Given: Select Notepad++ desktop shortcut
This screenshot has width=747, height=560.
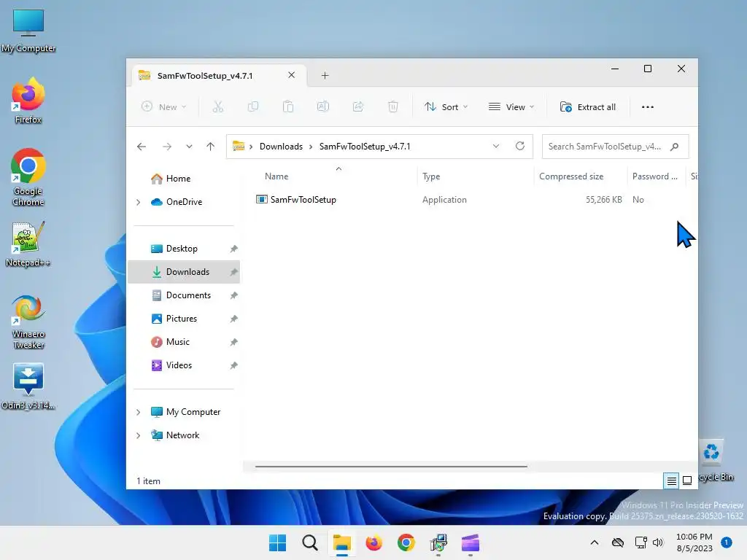Looking at the screenshot, I should tap(28, 244).
